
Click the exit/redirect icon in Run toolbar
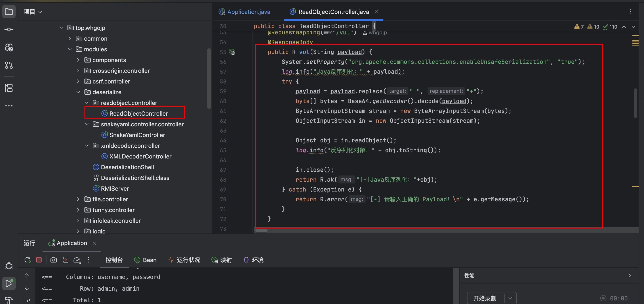tap(65, 260)
